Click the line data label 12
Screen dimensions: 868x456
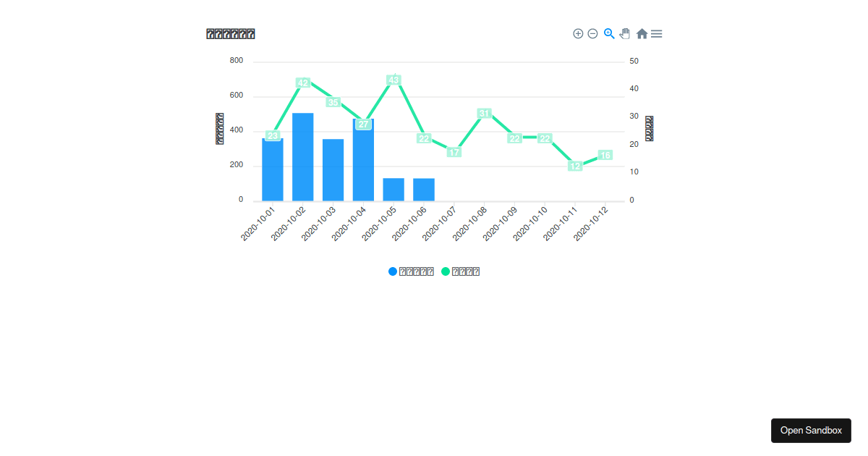[575, 166]
